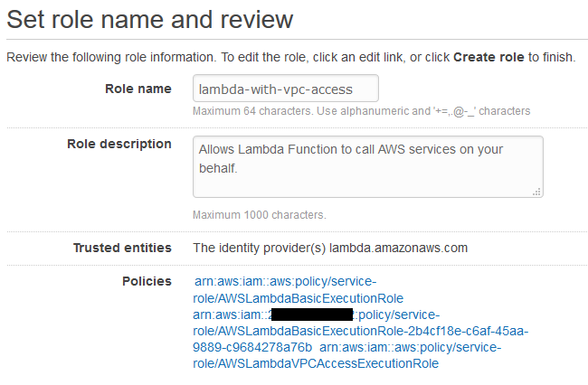Place cursor after the word "behalf."
588x385 pixels.
click(x=239, y=168)
